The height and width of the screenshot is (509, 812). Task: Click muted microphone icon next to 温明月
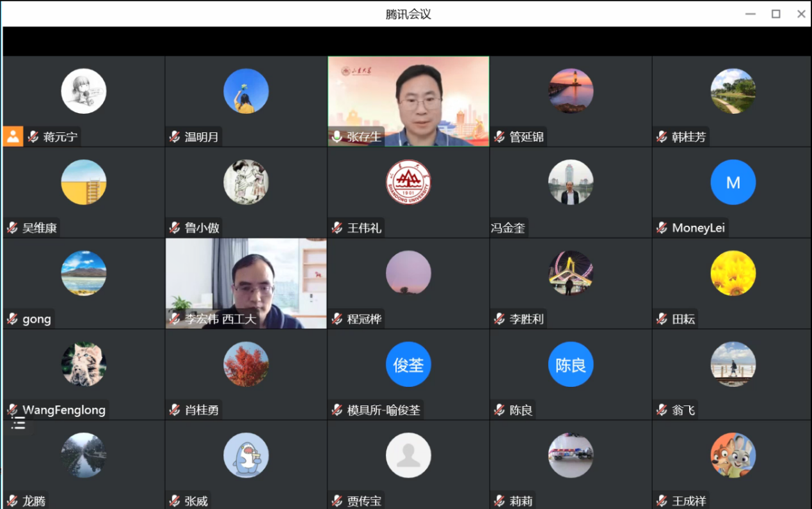click(175, 137)
